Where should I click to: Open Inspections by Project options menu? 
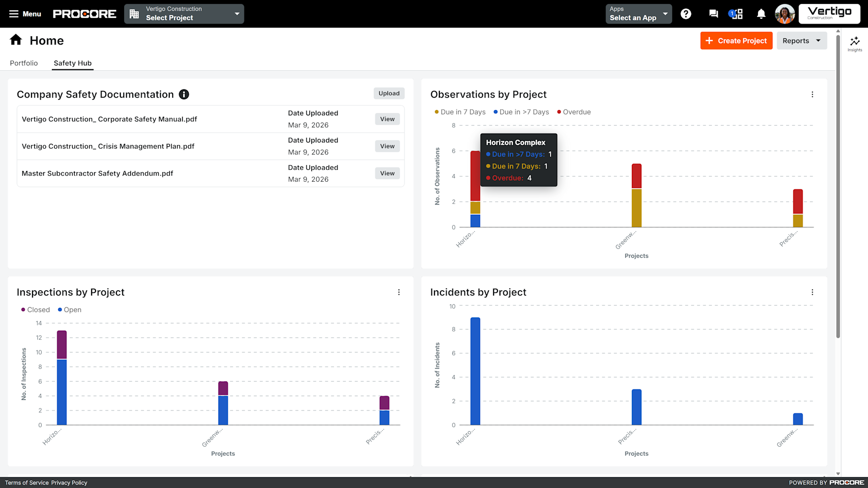tap(399, 292)
